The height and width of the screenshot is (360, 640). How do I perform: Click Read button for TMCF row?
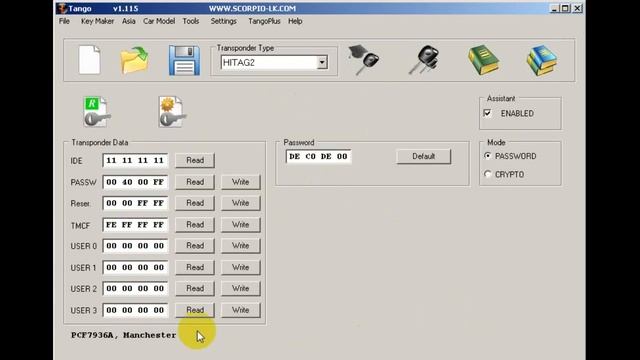tap(195, 224)
